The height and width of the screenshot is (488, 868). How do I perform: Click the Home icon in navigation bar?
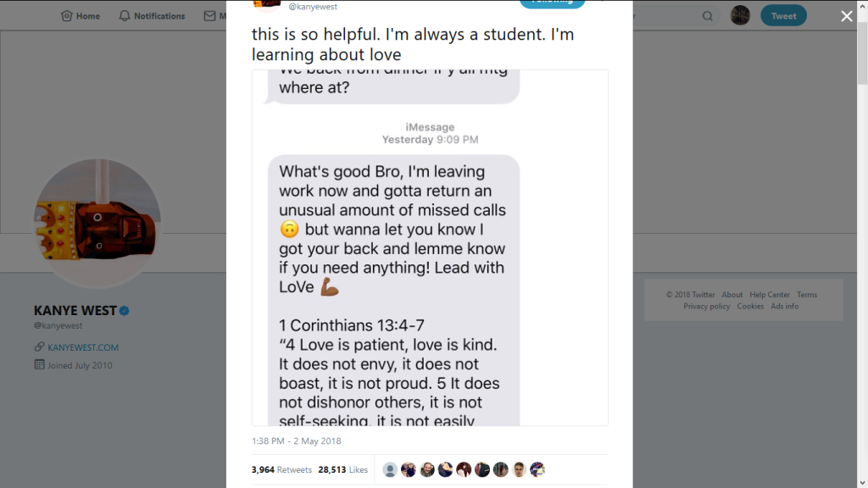click(x=67, y=16)
